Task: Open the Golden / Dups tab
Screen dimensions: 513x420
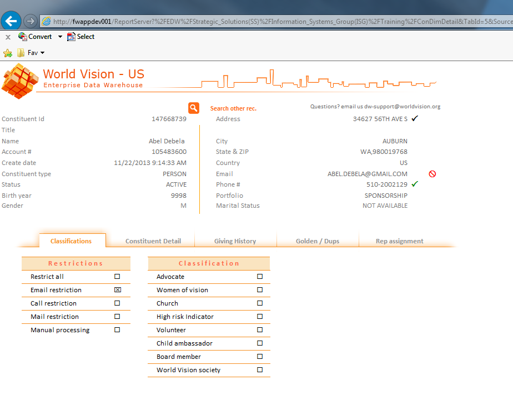Action: pos(318,241)
